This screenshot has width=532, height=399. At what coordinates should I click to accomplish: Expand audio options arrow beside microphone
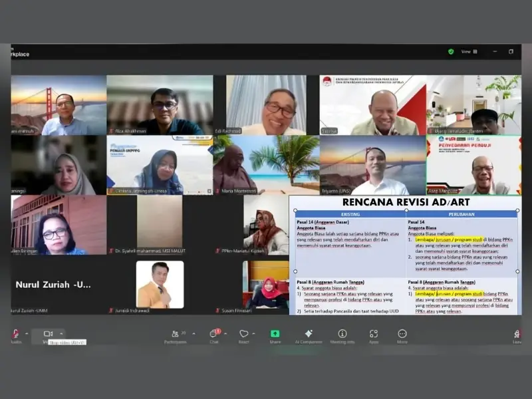[27, 333]
